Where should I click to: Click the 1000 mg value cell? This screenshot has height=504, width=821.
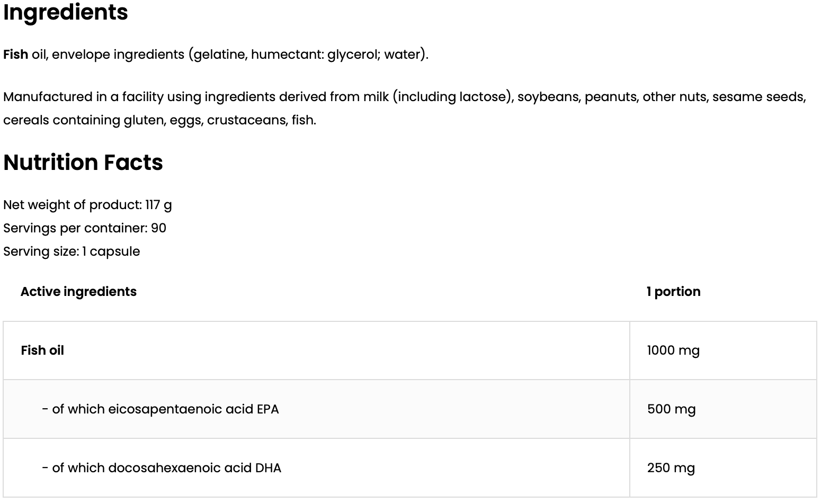click(723, 350)
